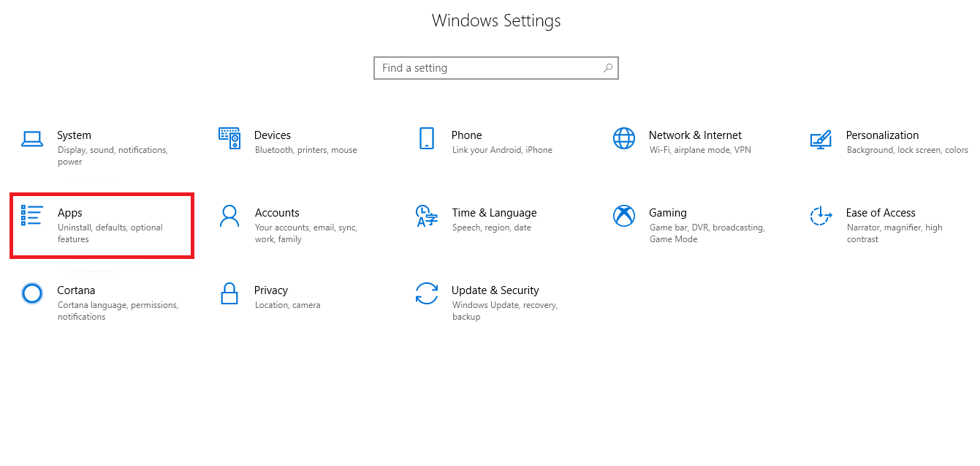Click 'Display, sound, notifications, power' description
The image size is (980, 466).
tap(113, 156)
